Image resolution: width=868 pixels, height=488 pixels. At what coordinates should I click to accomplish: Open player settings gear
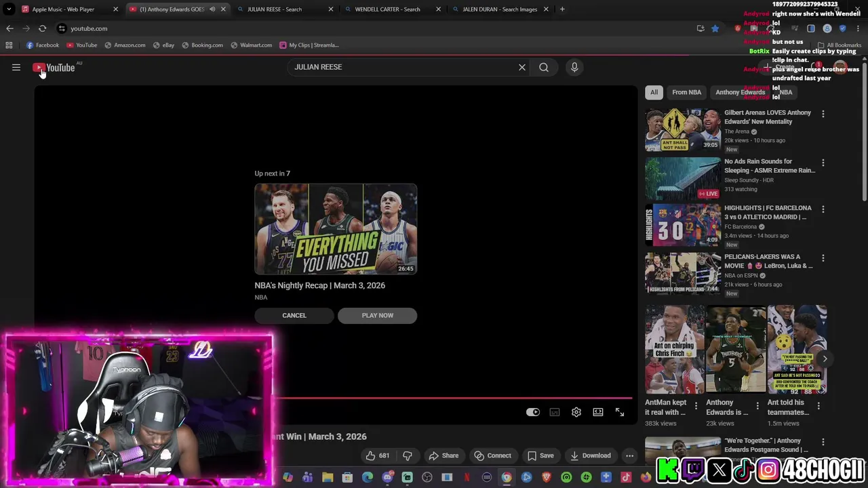576,412
